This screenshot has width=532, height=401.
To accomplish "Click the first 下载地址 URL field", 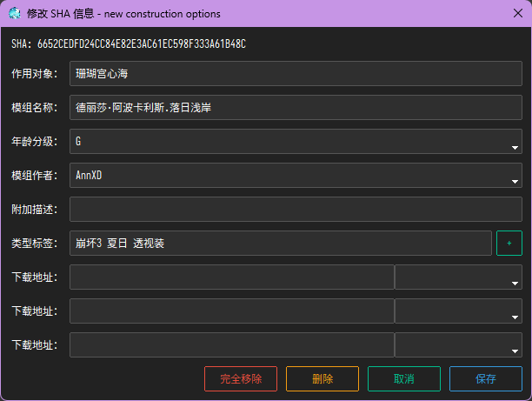I will pyautogui.click(x=232, y=277).
